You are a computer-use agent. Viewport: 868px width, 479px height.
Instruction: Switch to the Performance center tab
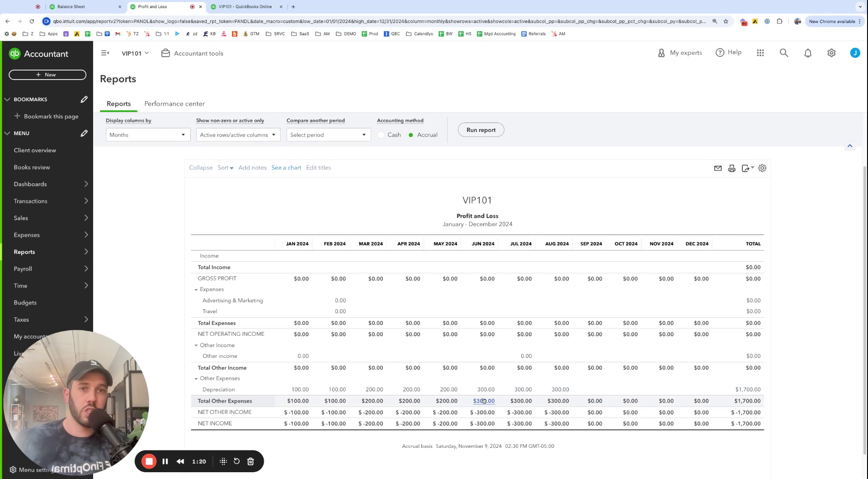[x=175, y=104]
